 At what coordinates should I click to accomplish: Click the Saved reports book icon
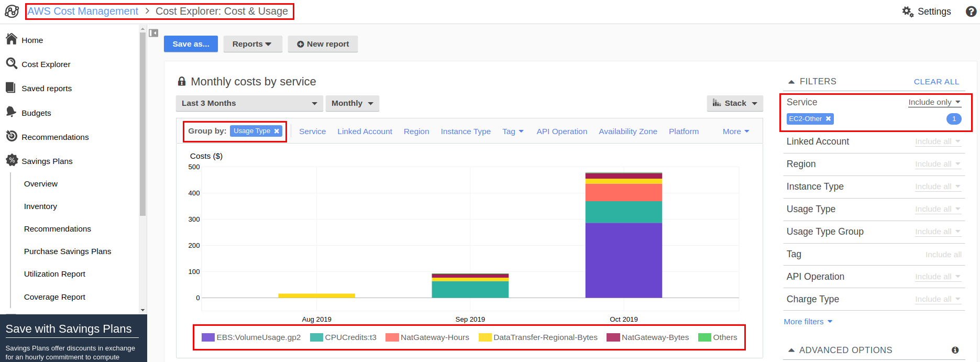click(11, 87)
